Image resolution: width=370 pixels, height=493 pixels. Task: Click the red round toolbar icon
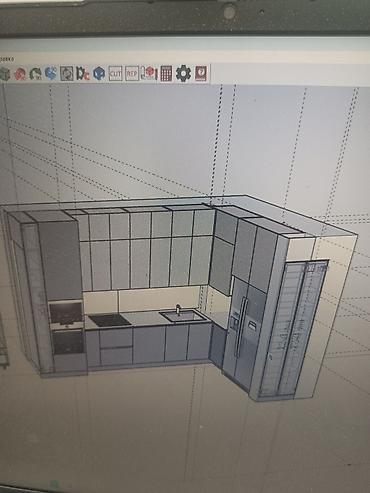point(20,74)
